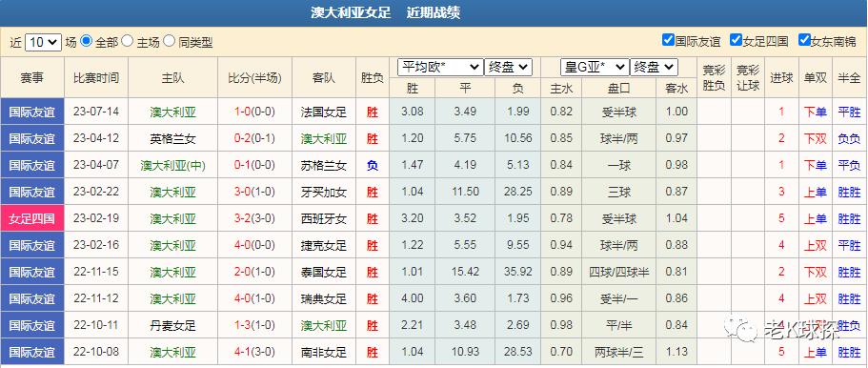Click the 客水 sub-header
The height and width of the screenshot is (368, 868).
pos(676,88)
